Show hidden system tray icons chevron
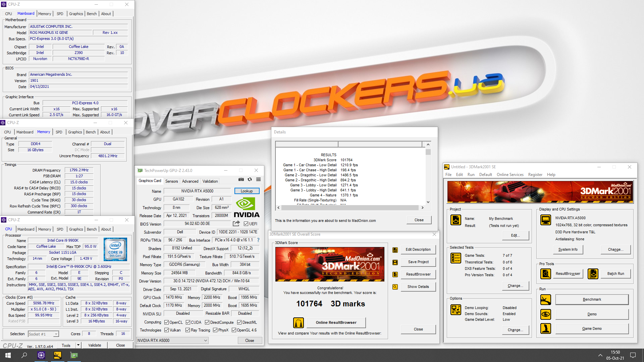The height and width of the screenshot is (362, 644). [x=600, y=355]
